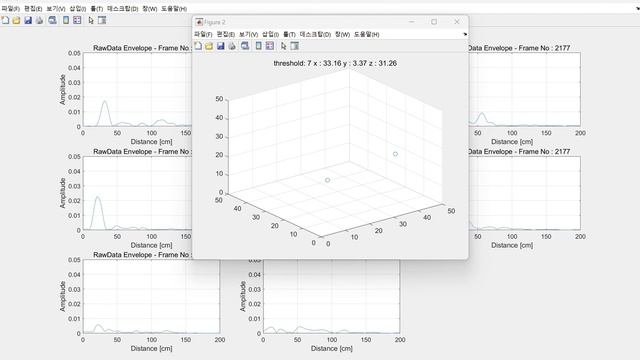
Task: Open File icon in Figure 2 toolbar
Action: [x=209, y=46]
